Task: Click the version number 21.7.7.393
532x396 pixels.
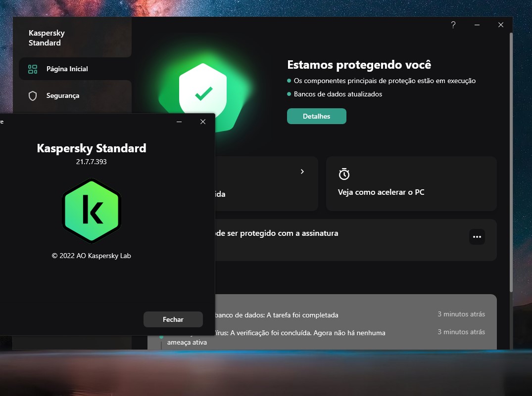Action: pyautogui.click(x=91, y=162)
